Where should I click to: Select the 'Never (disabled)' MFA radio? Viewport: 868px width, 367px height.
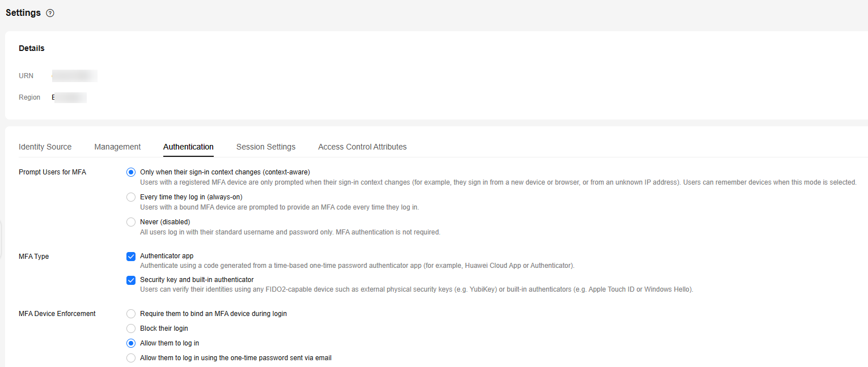coord(131,222)
